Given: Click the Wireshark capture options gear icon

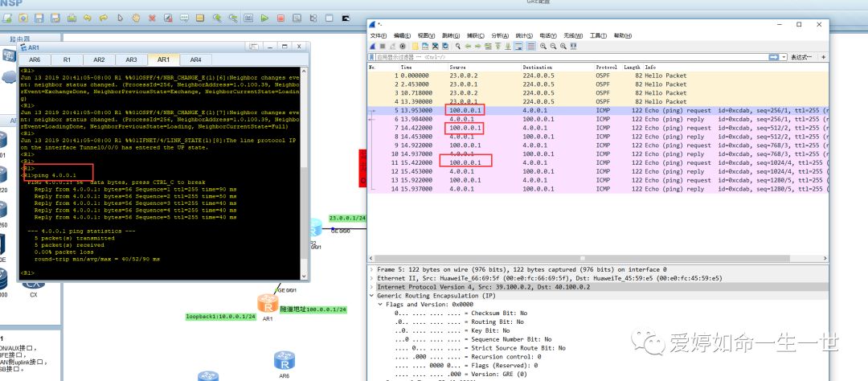Looking at the screenshot, I should coord(402,46).
